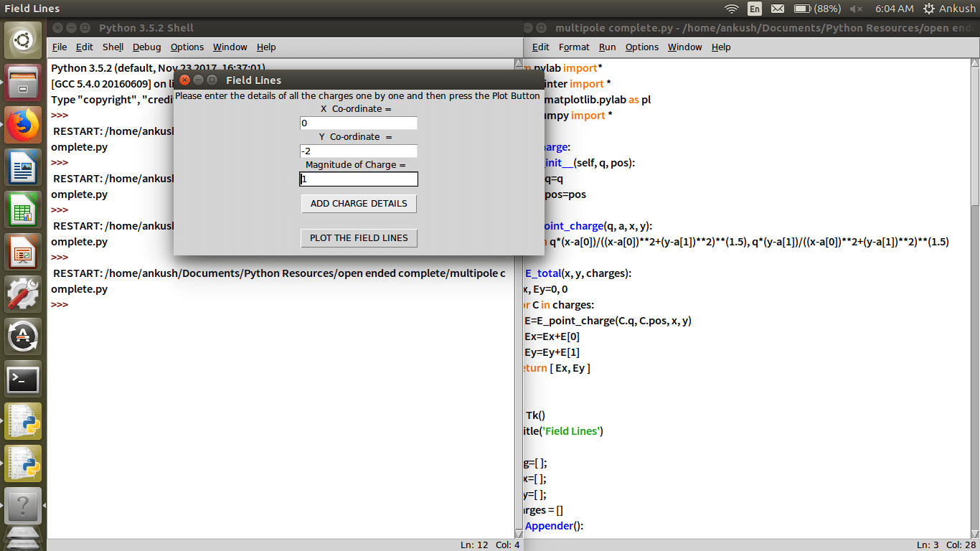Open System Settings gear-and-wrench icon
Image resolution: width=980 pixels, height=551 pixels.
[23, 295]
